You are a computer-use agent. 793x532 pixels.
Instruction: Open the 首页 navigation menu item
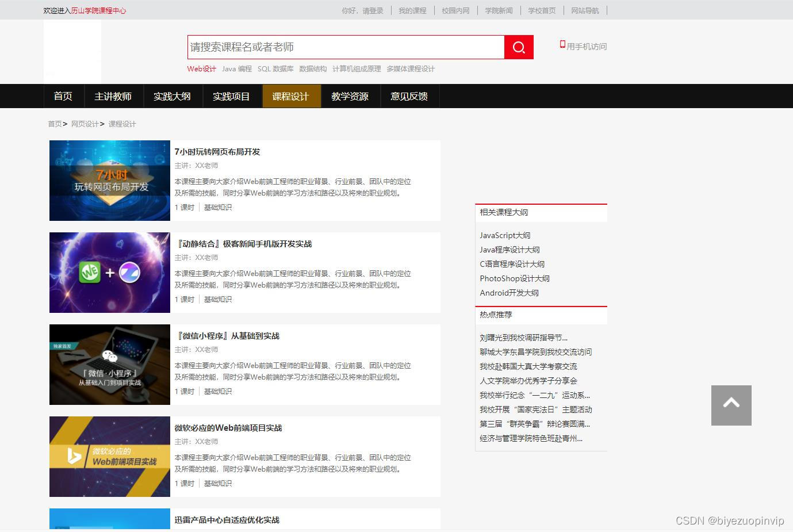click(x=63, y=96)
